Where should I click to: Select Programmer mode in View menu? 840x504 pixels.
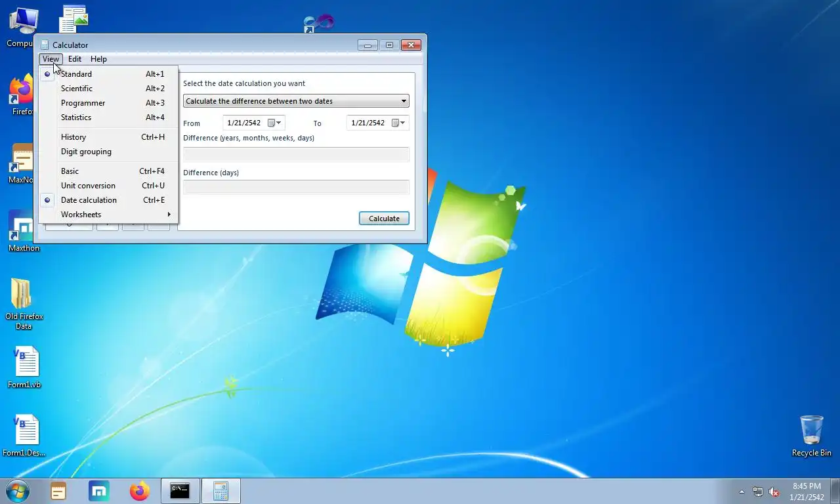click(108, 103)
